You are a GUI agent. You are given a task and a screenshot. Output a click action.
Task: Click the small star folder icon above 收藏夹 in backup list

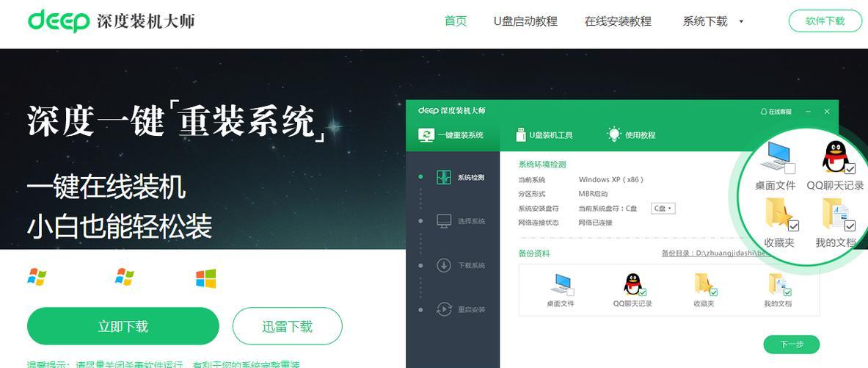coord(703,284)
